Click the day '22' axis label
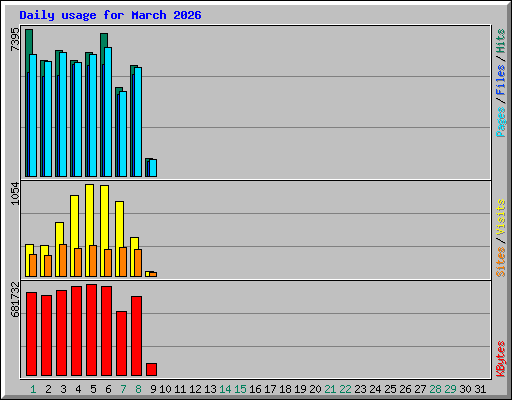 (x=345, y=389)
